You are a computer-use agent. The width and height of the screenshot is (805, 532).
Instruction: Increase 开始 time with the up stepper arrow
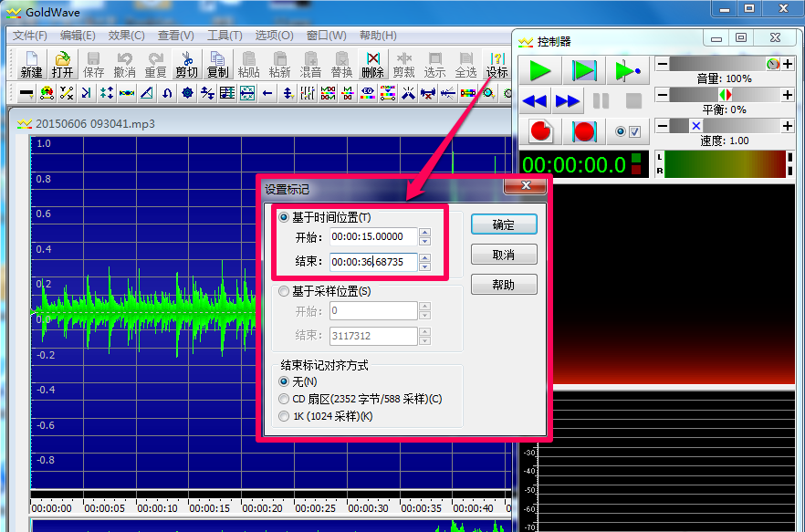pos(424,233)
